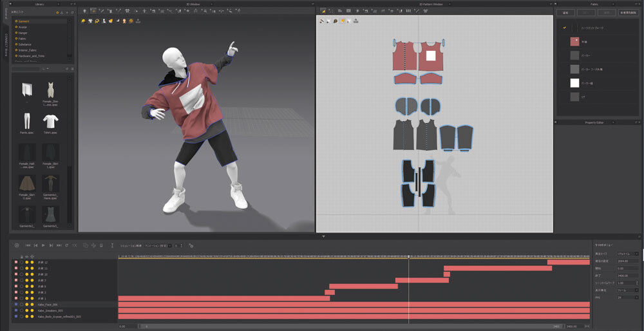
Task: Open the frame rate dropdown showing 24
Action: coord(627,298)
